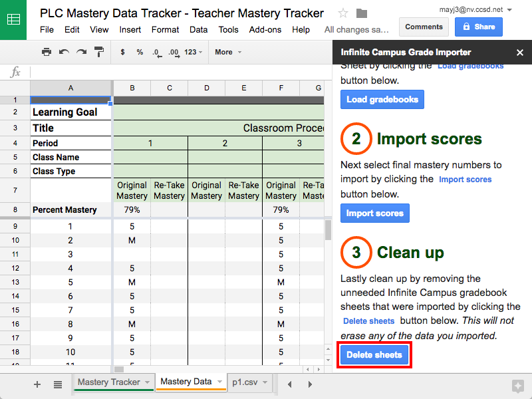Image resolution: width=532 pixels, height=399 pixels.
Task: Switch to the p1.csv sheet tab
Action: coord(245,382)
